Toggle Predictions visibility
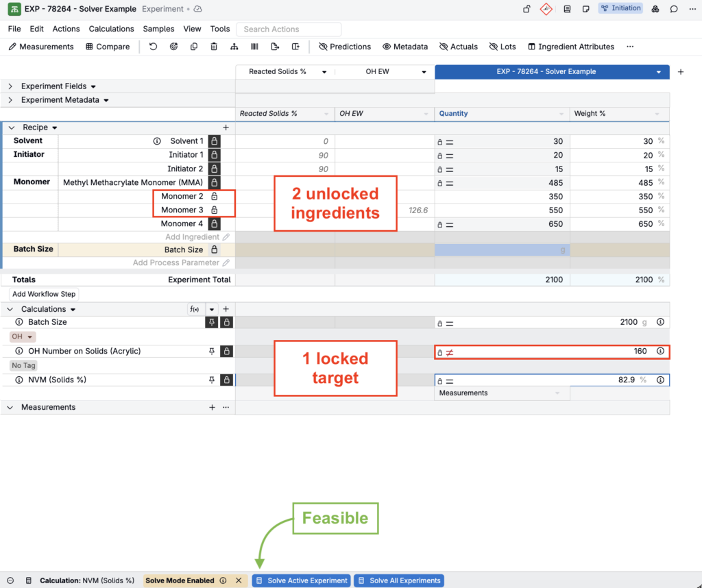 coord(344,47)
